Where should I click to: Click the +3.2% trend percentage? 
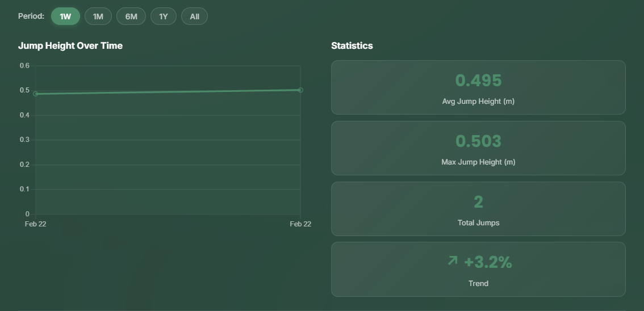(x=488, y=262)
